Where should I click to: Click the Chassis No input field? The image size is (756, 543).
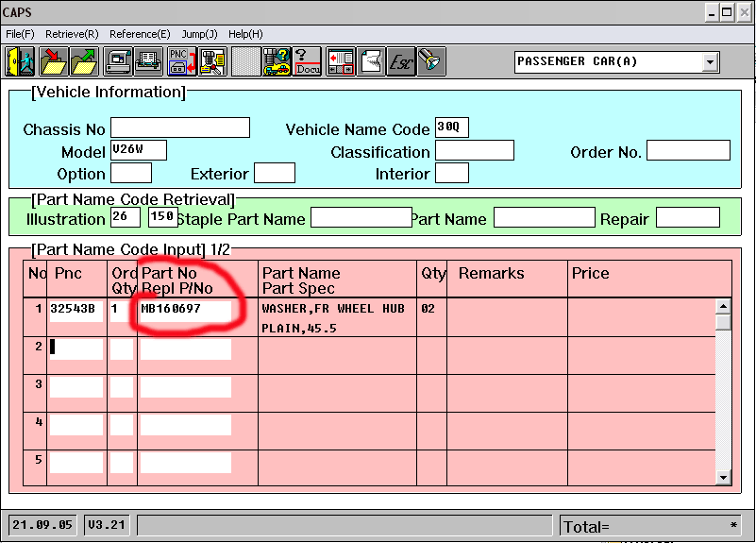[x=180, y=128]
